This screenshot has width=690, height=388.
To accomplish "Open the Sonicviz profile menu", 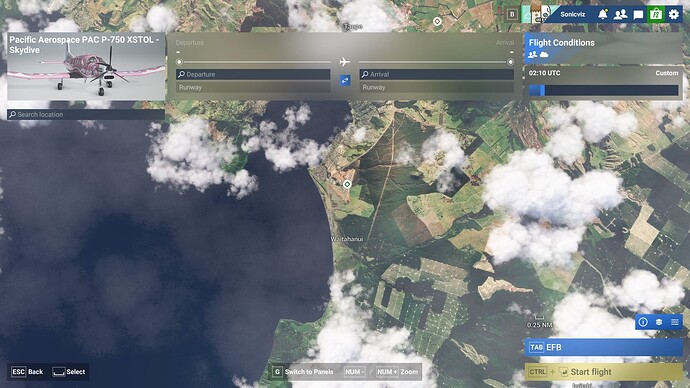I will pyautogui.click(x=573, y=15).
